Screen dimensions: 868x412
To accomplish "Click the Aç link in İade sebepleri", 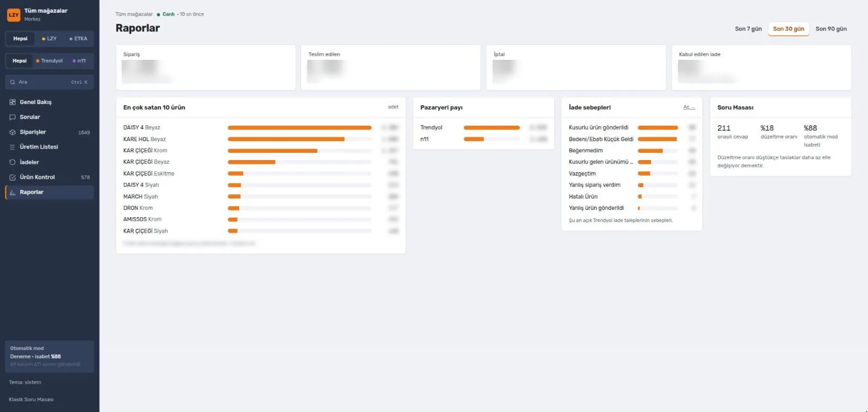I will [689, 107].
